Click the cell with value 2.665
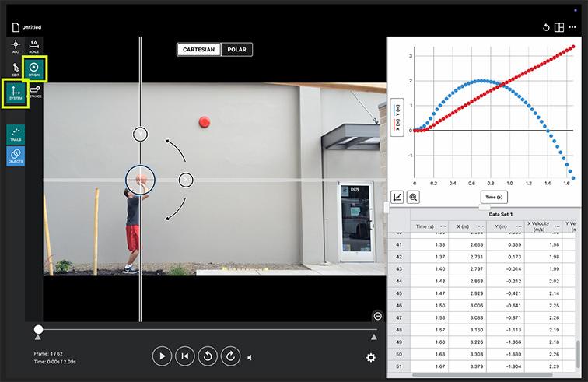Image resolution: width=588 pixels, height=382 pixels. (x=467, y=244)
